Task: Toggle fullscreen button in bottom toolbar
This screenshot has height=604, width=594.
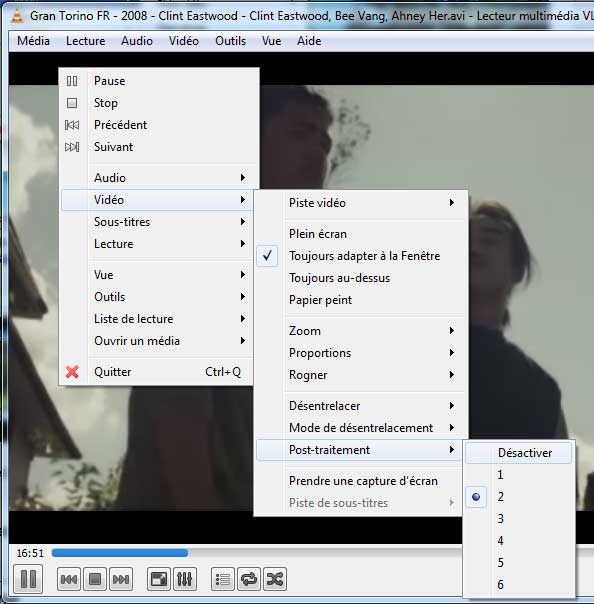Action: point(159,579)
